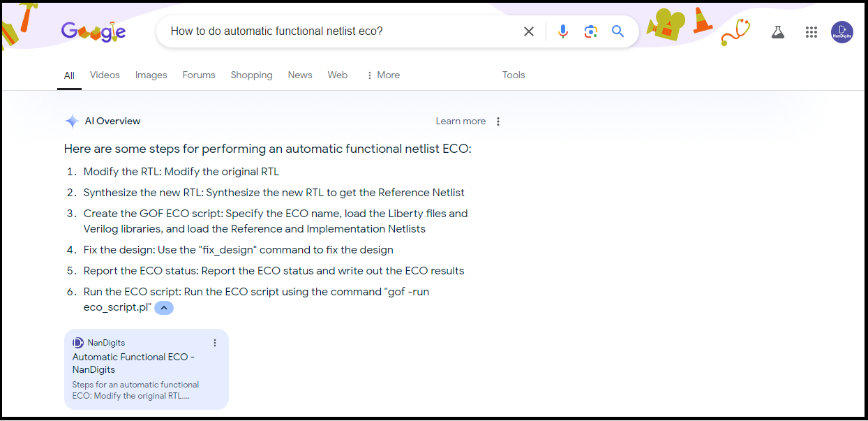The image size is (868, 421).
Task: Open Google Lens image search
Action: click(591, 31)
